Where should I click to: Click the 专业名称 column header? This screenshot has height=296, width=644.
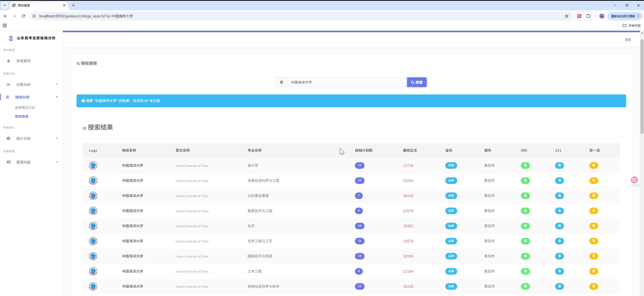coord(254,150)
